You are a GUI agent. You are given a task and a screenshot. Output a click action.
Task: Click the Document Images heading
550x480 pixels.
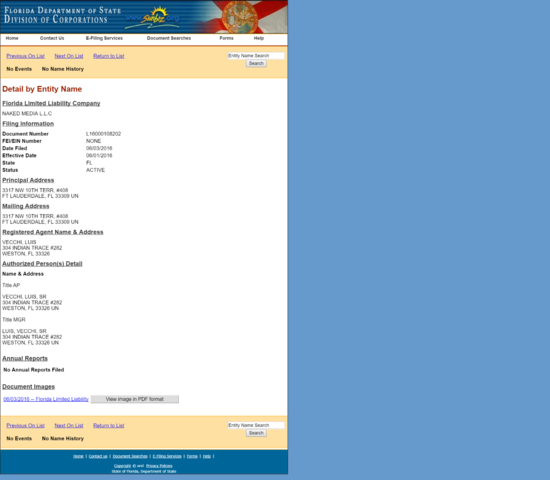[x=28, y=387]
